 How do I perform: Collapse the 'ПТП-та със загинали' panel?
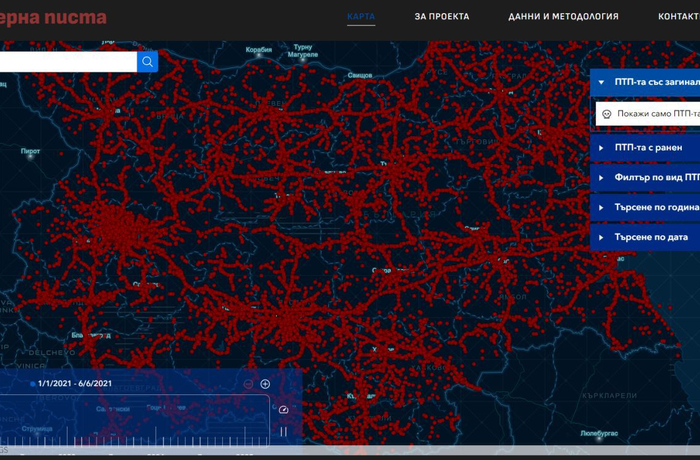pos(602,83)
